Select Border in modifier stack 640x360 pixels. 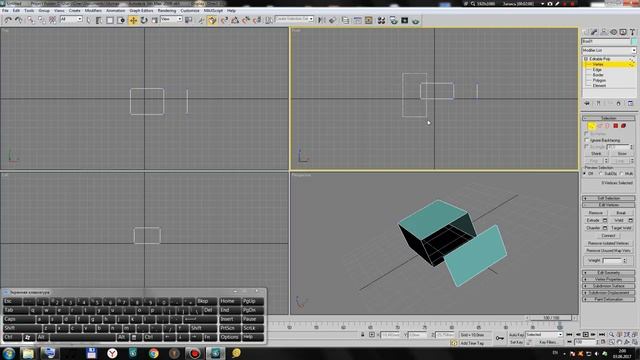tap(598, 75)
